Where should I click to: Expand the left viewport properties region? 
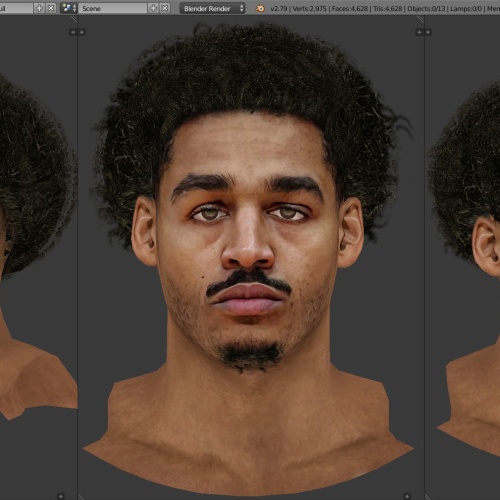coord(73,32)
